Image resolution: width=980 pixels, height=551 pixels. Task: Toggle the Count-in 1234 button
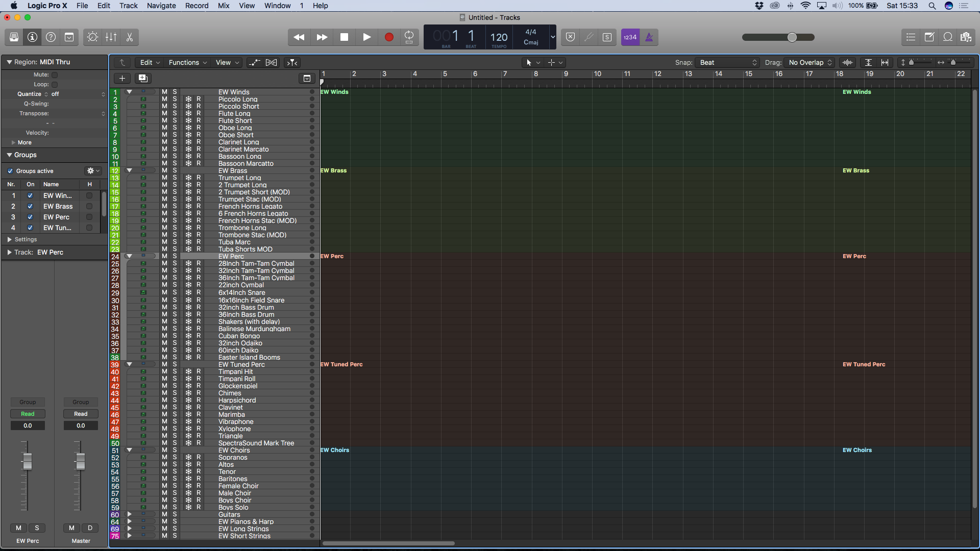coord(630,37)
